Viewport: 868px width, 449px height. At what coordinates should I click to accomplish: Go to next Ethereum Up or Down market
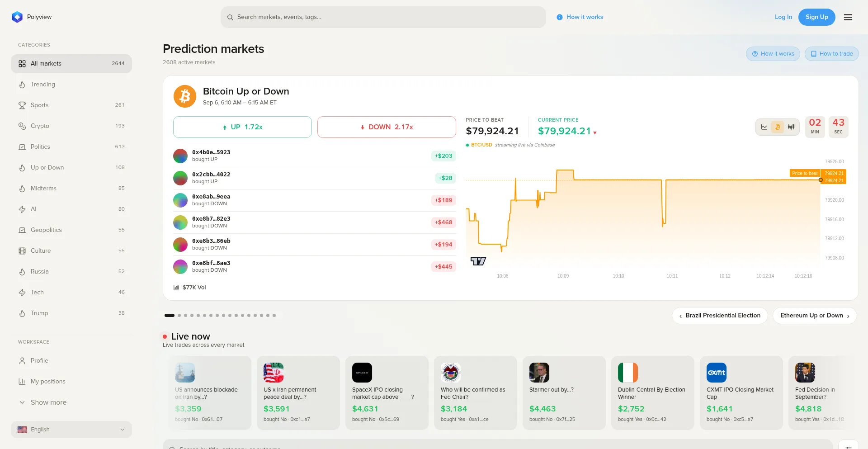pyautogui.click(x=815, y=316)
